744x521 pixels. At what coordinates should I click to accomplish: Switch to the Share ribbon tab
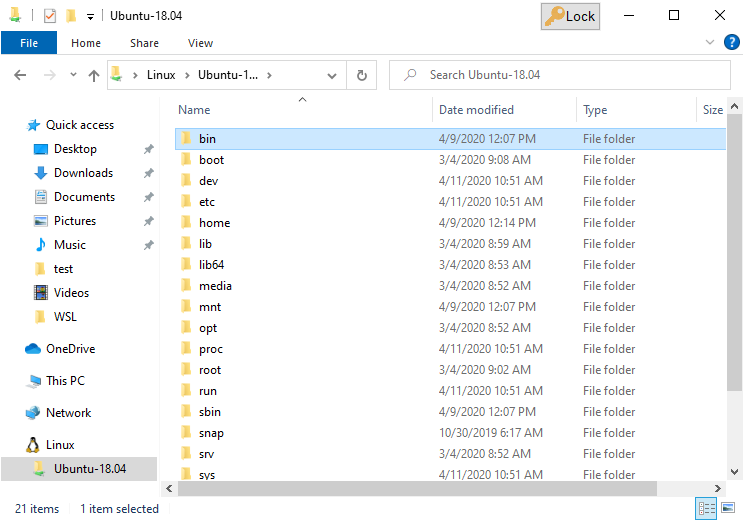click(x=144, y=43)
